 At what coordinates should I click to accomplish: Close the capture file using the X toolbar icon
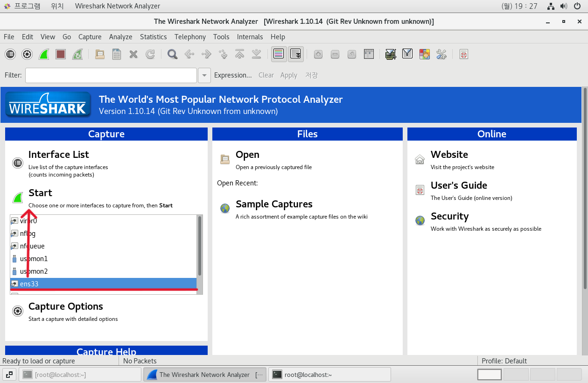pos(133,54)
